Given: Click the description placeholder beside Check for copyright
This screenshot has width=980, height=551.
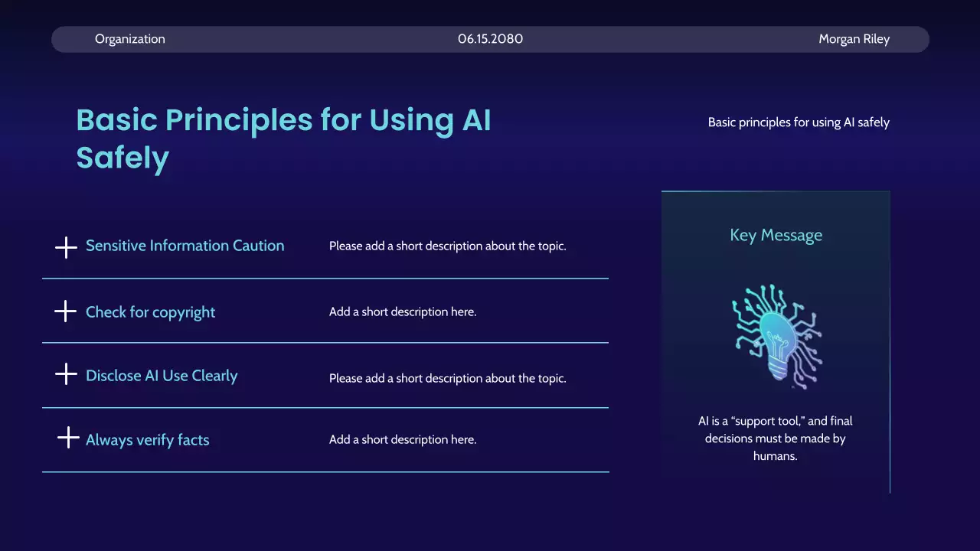Looking at the screenshot, I should coord(403,312).
